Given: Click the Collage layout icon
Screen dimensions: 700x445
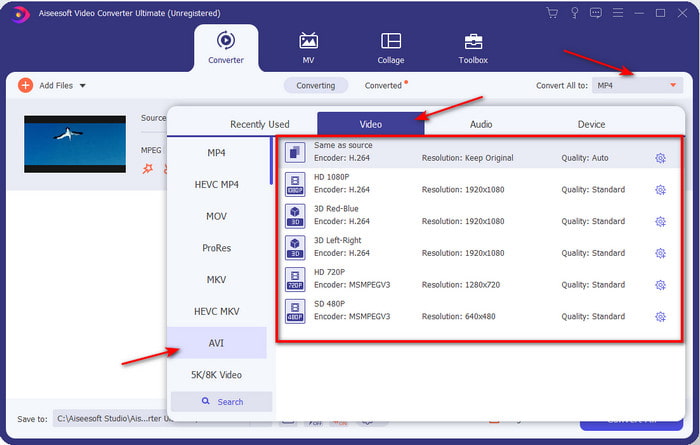Looking at the screenshot, I should tap(391, 41).
